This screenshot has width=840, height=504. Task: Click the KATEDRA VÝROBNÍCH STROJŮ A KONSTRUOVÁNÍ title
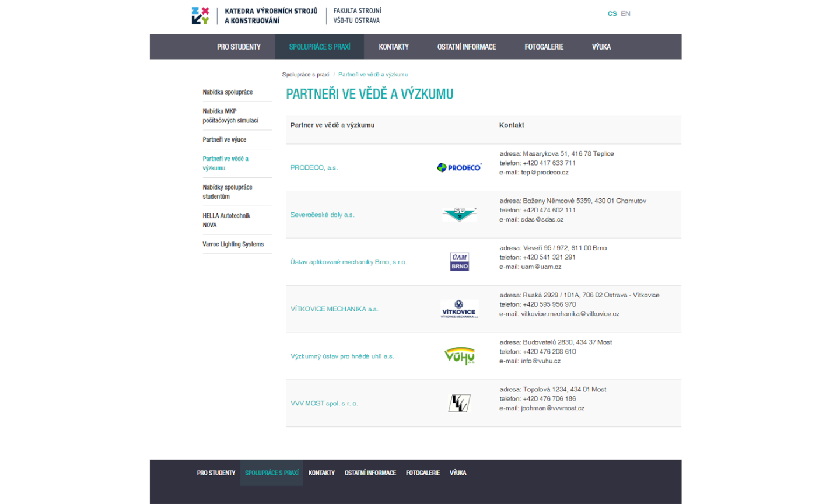[271, 16]
